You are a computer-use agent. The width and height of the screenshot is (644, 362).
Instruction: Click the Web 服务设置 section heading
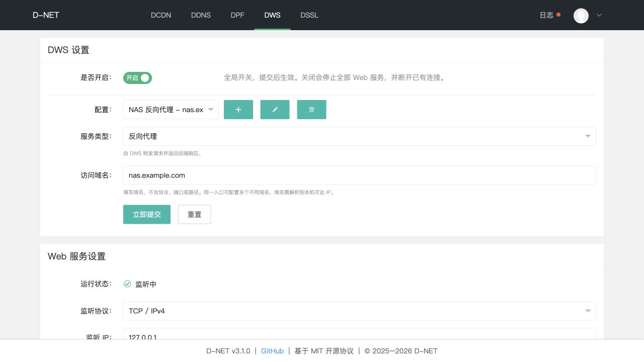coord(76,256)
